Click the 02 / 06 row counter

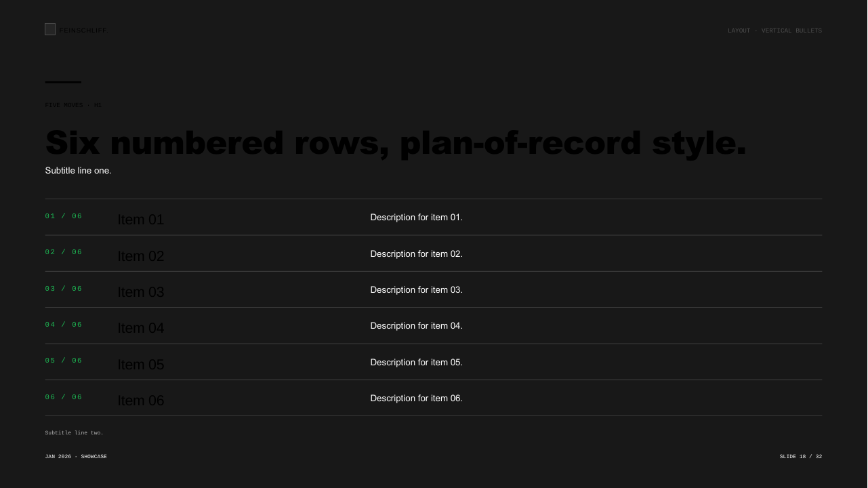64,252
